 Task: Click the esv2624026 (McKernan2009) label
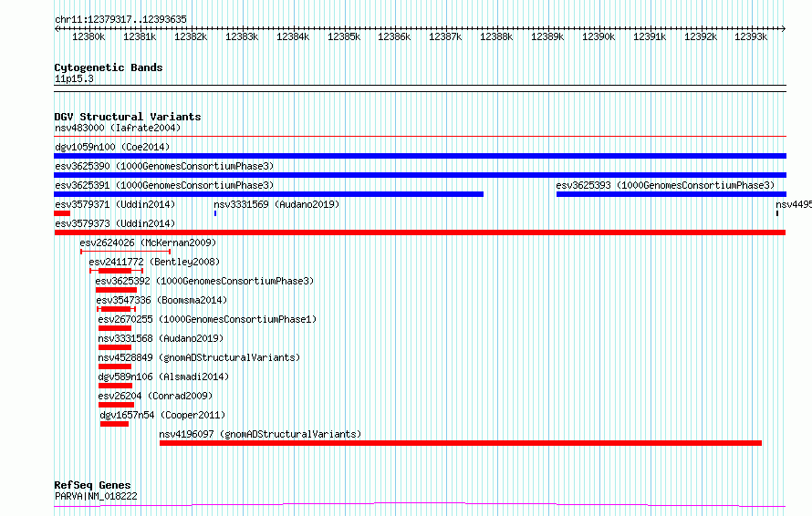[x=148, y=243]
